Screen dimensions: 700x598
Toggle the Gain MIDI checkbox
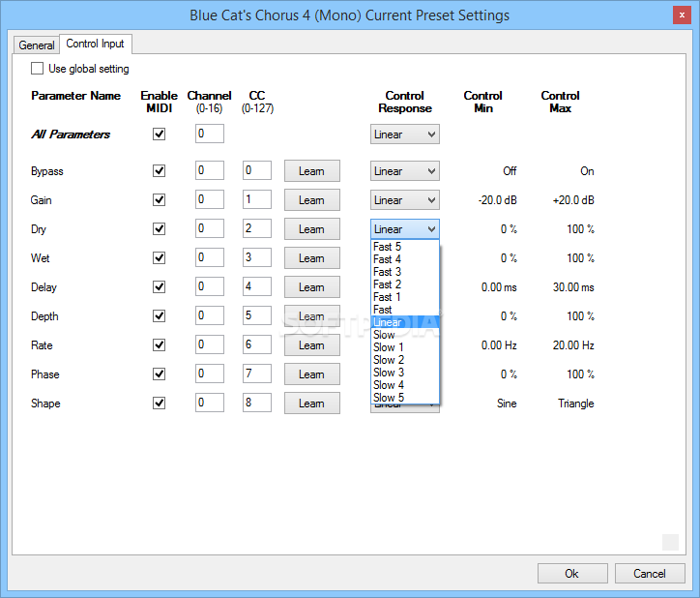pyautogui.click(x=159, y=199)
